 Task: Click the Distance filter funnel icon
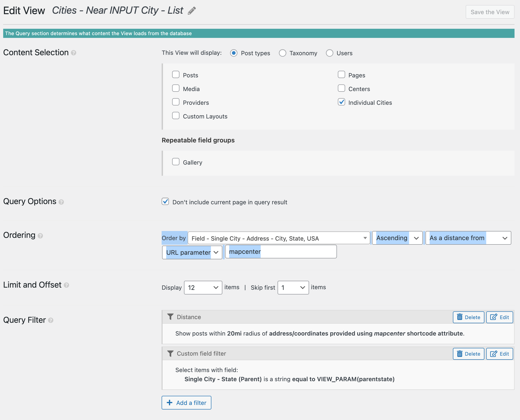pyautogui.click(x=170, y=317)
